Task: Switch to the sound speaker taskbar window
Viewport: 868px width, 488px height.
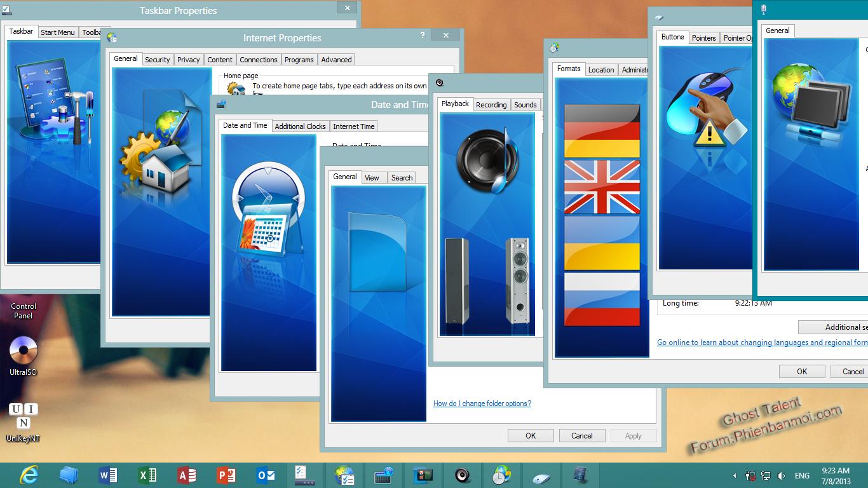Action: point(463,475)
